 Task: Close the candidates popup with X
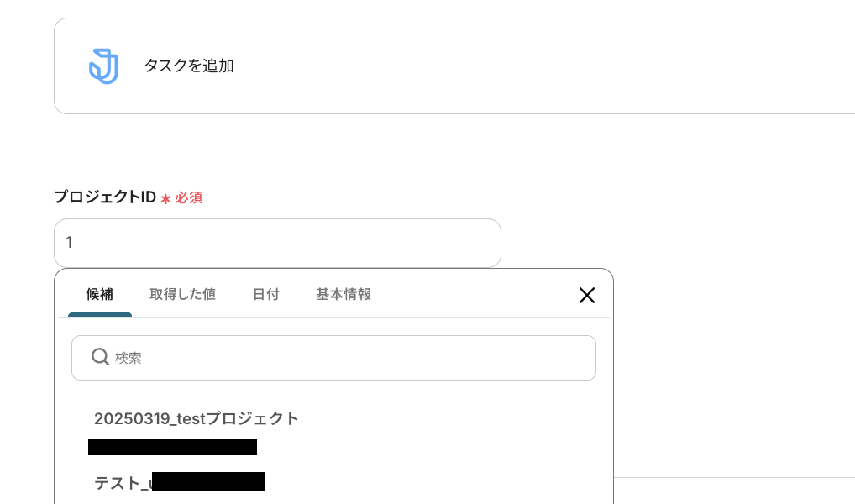586,295
